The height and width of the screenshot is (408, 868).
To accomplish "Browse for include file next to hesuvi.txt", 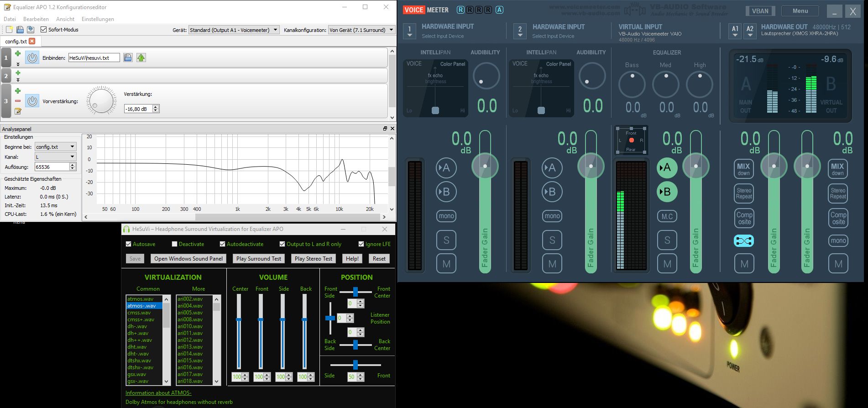I will pyautogui.click(x=128, y=58).
